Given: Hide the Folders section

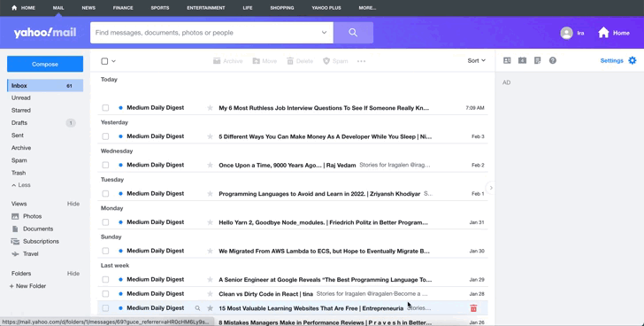Looking at the screenshot, I should [73, 274].
